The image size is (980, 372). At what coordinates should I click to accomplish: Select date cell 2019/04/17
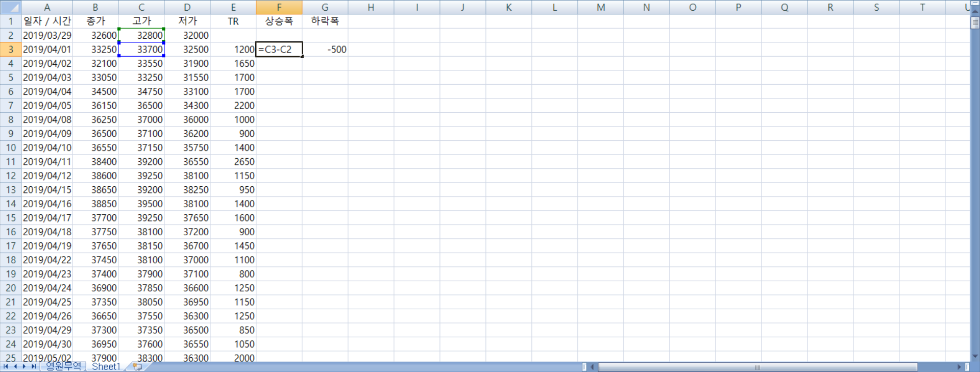pyautogui.click(x=47, y=218)
